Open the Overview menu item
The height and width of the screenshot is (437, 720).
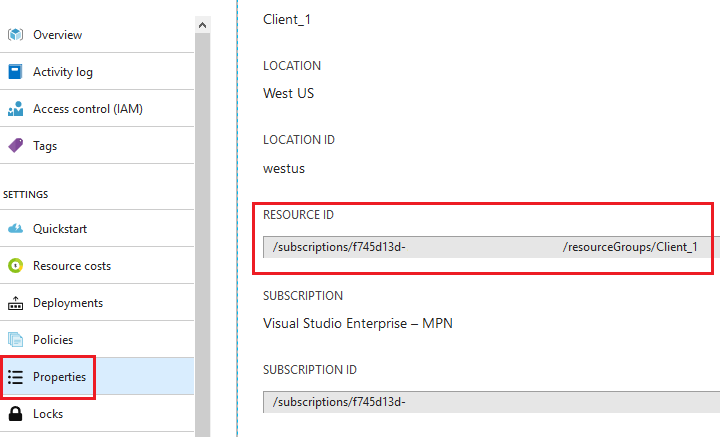point(97,34)
